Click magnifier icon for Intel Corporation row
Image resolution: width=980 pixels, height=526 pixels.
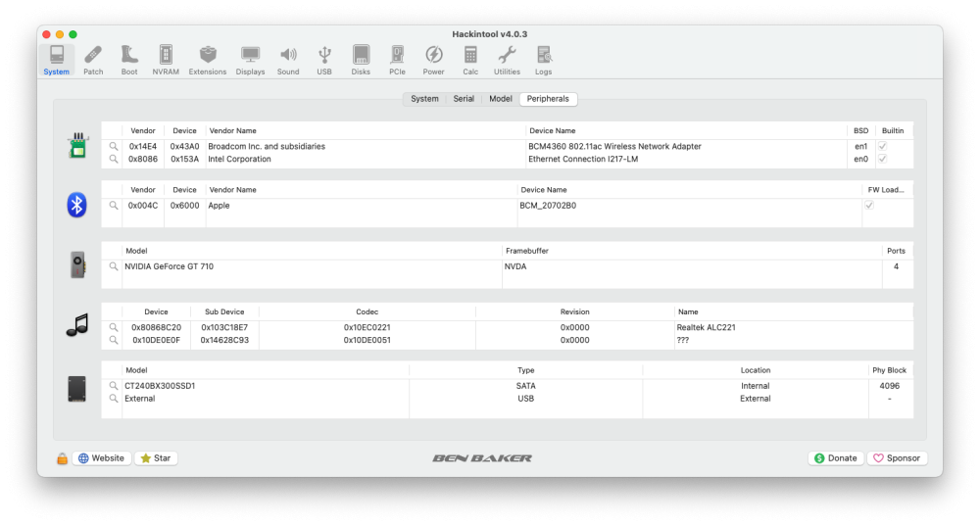[x=113, y=159]
